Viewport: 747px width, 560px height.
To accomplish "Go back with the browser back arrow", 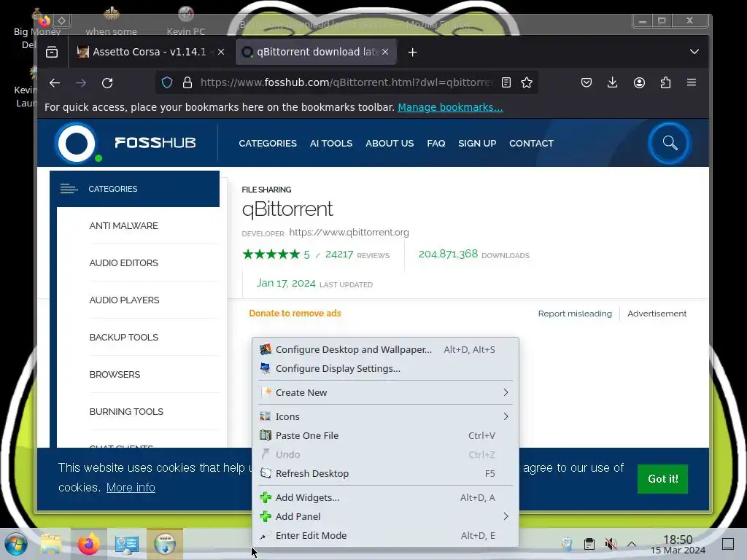I will 55,83.
